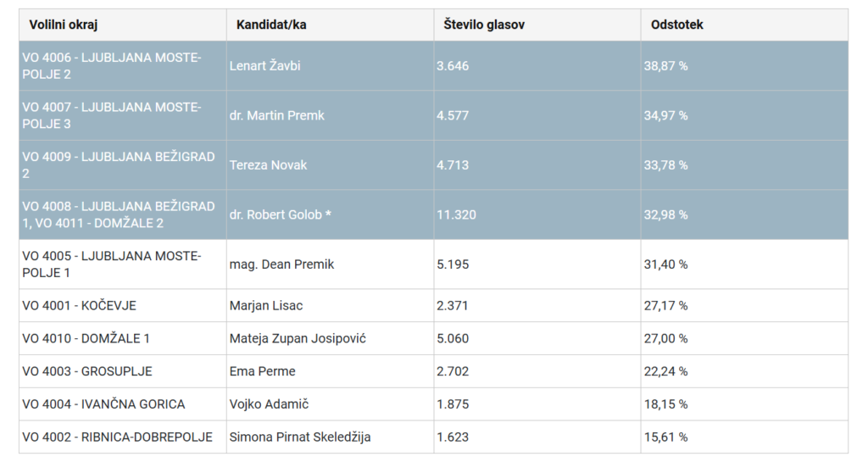Click the 15,61 % percentage value
The image size is (868, 462).
click(x=665, y=437)
